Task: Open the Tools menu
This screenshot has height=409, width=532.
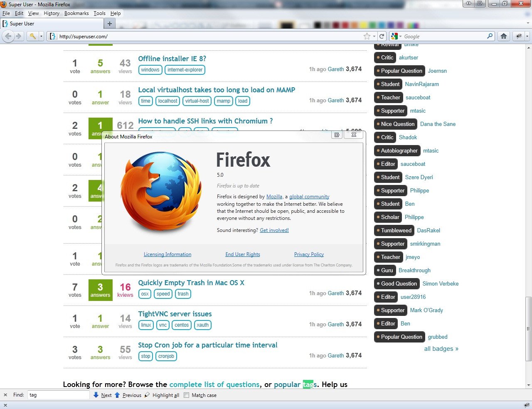Action: [99, 13]
